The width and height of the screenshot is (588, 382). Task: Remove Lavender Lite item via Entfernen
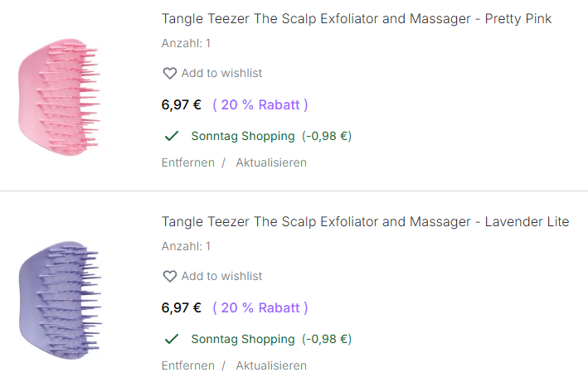tap(187, 365)
